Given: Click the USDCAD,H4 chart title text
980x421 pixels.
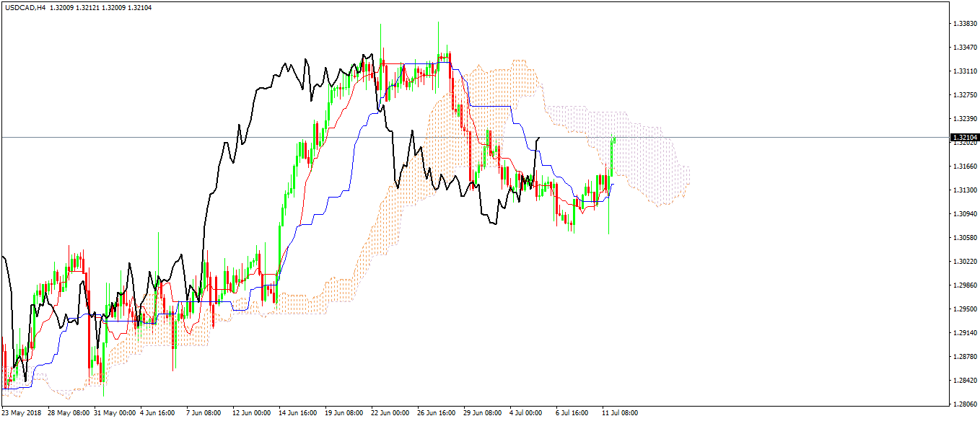Looking at the screenshot, I should 25,7.
